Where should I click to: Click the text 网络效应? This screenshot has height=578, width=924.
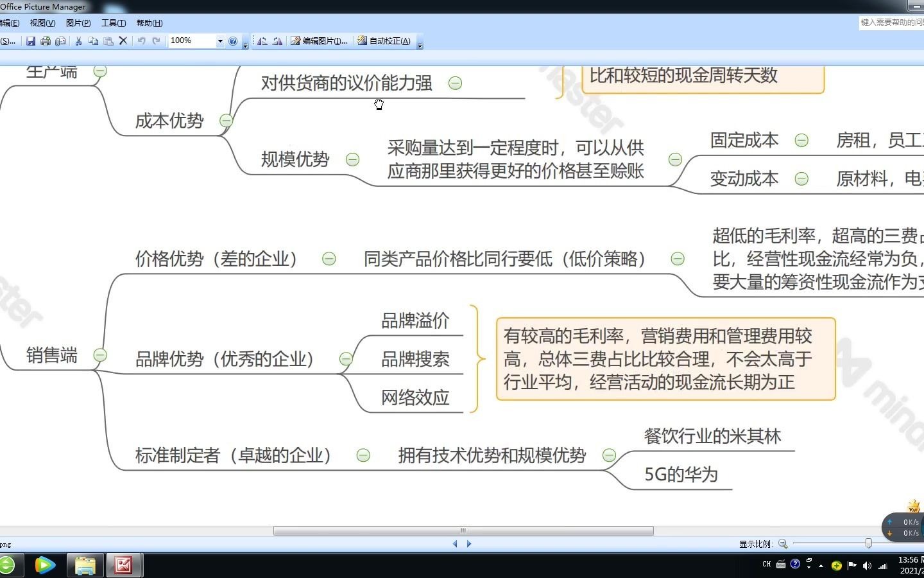416,398
